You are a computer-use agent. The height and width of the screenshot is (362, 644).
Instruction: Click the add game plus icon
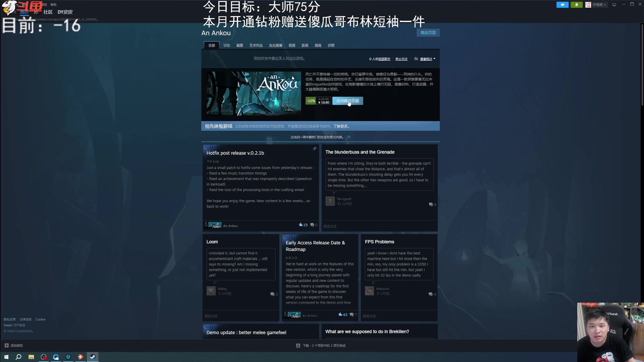coord(6,345)
